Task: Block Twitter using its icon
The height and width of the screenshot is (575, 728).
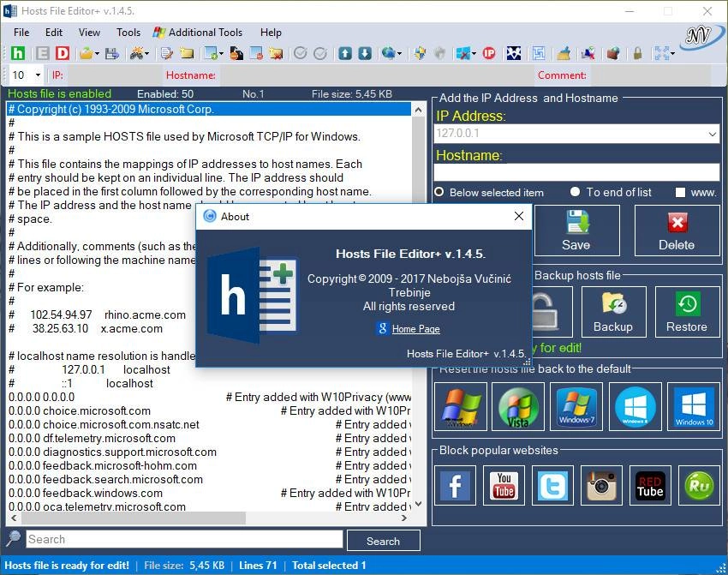Action: click(x=552, y=485)
